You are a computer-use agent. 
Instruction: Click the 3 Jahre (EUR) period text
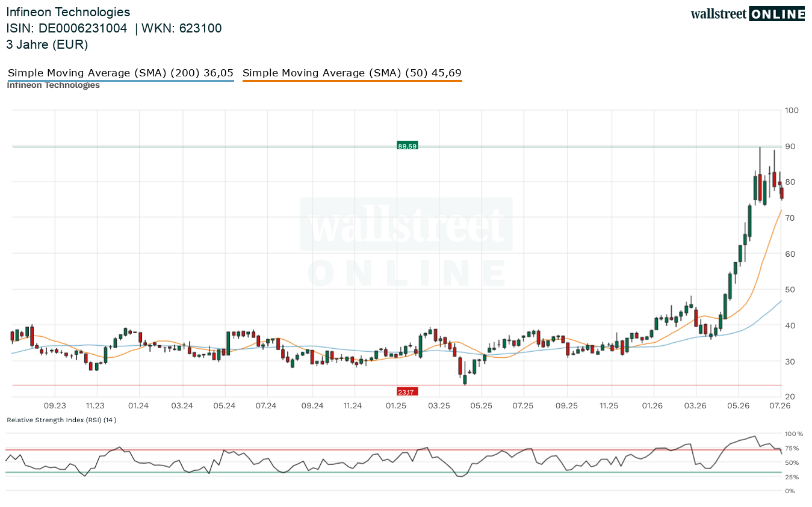pyautogui.click(x=47, y=45)
